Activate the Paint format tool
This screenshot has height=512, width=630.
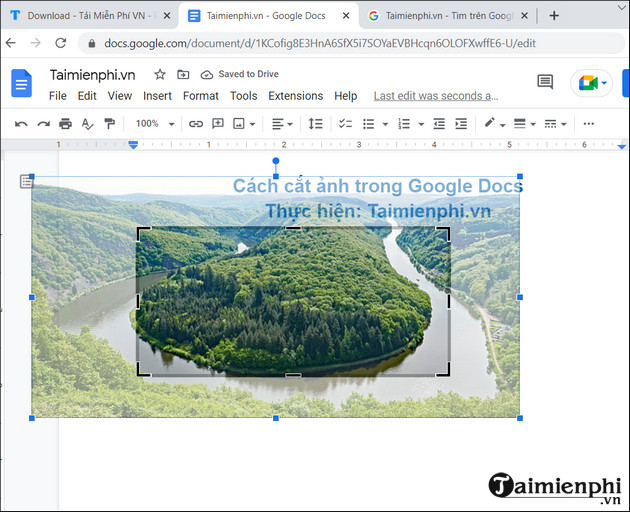pos(109,124)
